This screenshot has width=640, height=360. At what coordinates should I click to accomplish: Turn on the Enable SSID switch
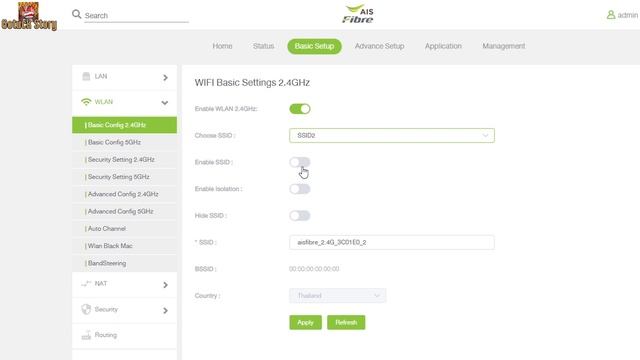point(300,162)
